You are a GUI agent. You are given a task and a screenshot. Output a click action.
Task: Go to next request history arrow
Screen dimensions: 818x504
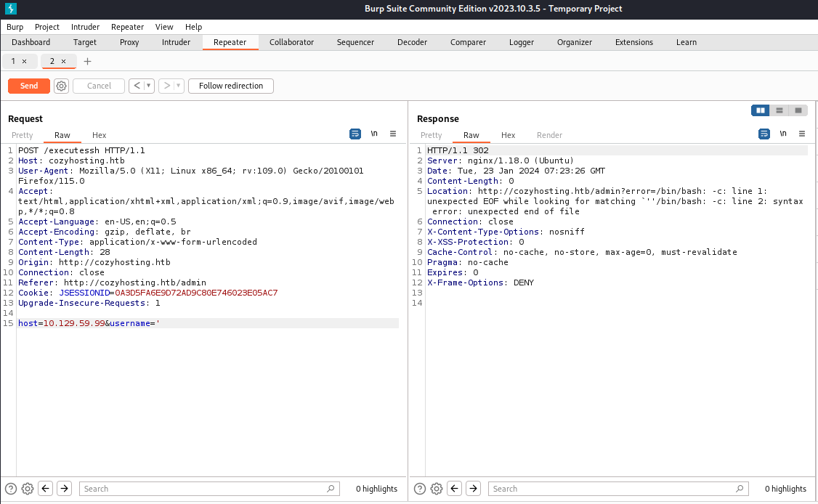(167, 86)
